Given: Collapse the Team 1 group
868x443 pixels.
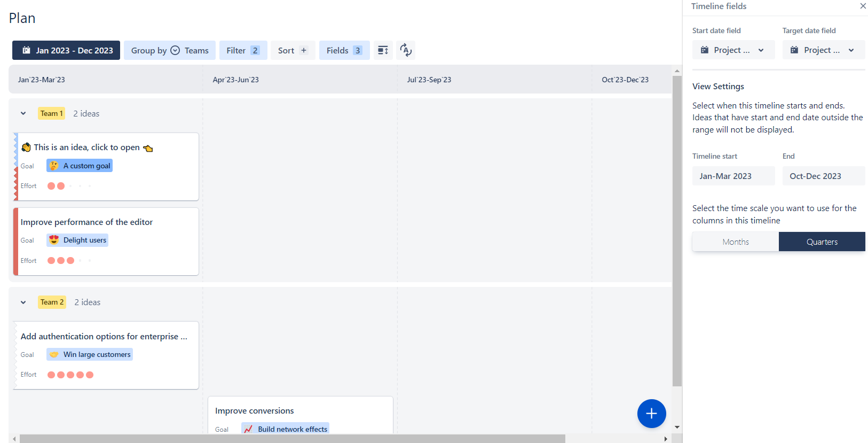Looking at the screenshot, I should point(23,113).
